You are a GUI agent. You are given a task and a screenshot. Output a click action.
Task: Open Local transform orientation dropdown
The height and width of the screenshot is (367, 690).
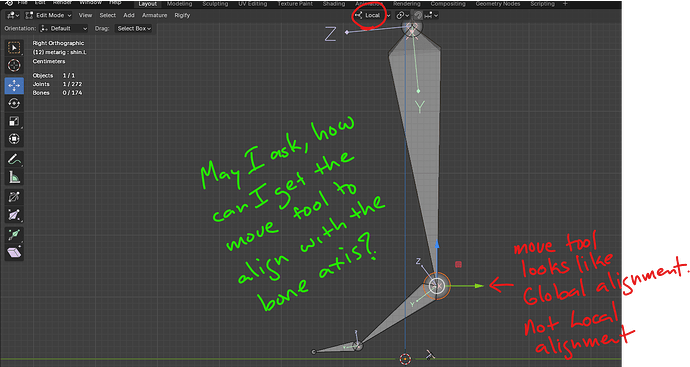pos(372,15)
